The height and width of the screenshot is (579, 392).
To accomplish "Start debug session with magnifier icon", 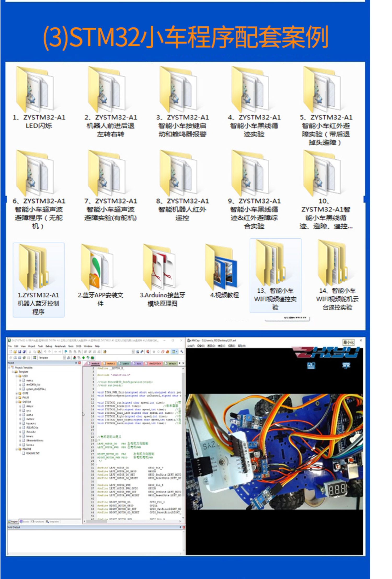I will pyautogui.click(x=148, y=352).
